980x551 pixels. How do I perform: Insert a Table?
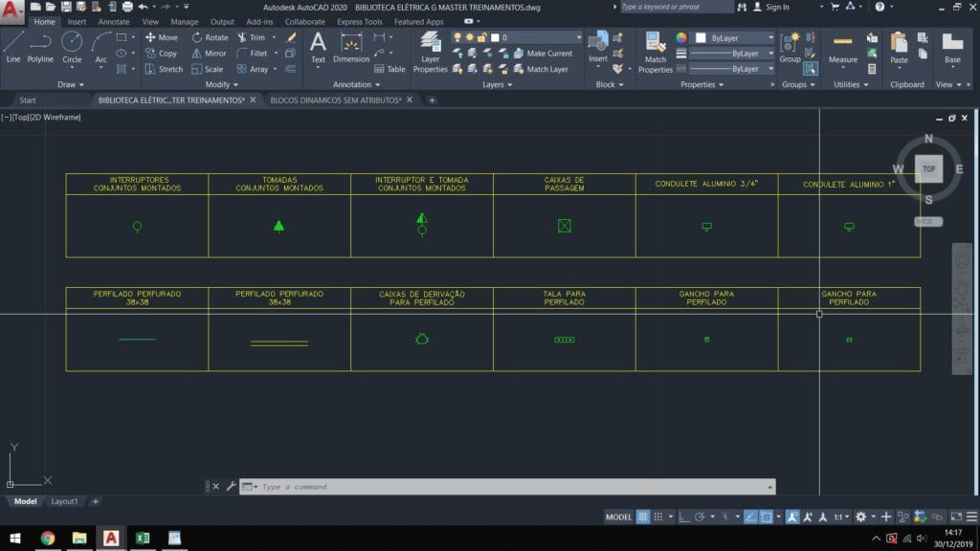tap(390, 69)
